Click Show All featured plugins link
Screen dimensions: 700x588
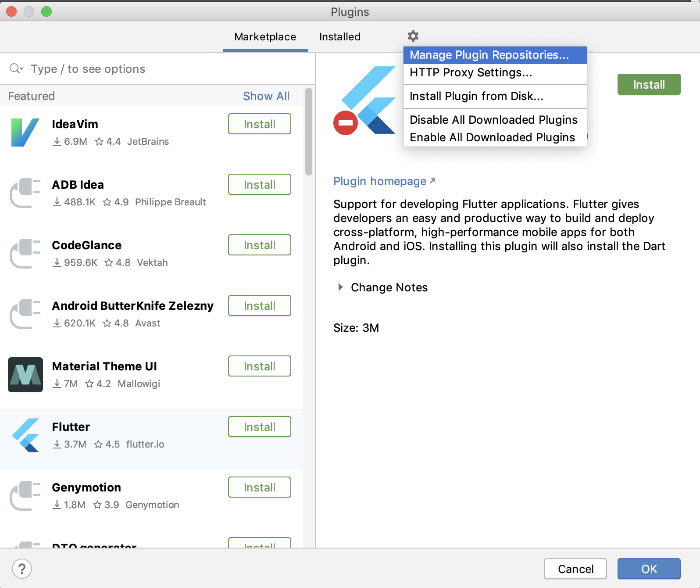[x=266, y=96]
